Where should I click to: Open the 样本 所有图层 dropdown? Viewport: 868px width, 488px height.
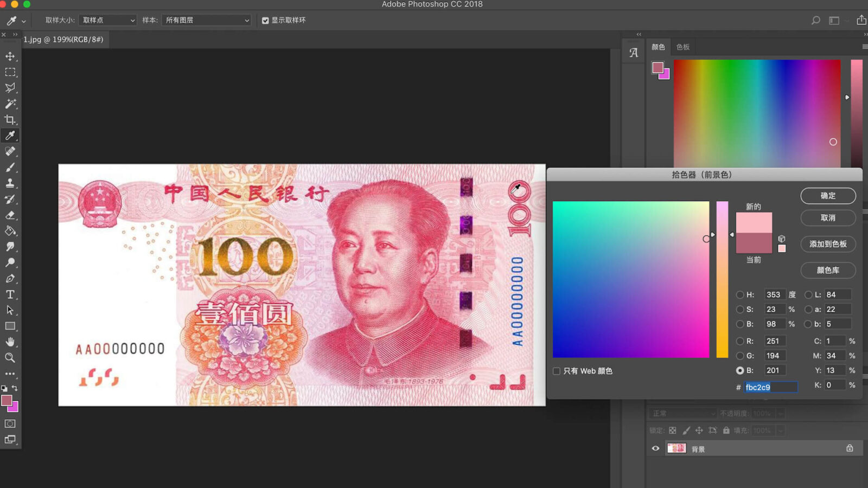(x=207, y=20)
